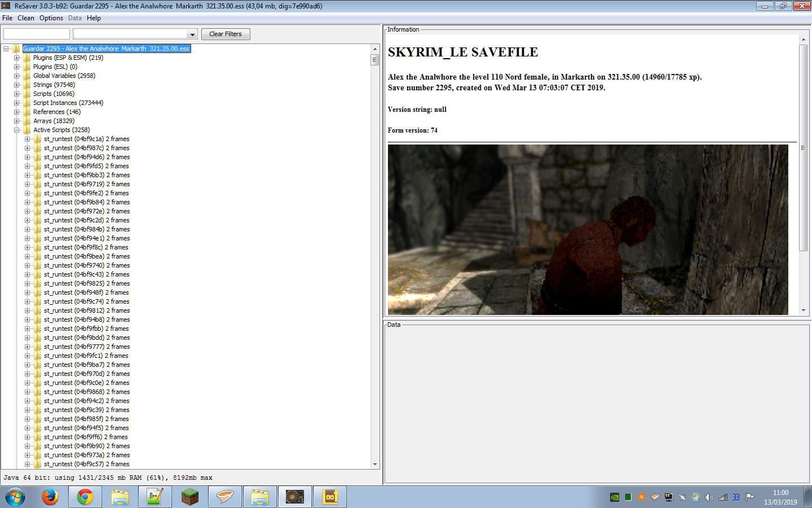Screen dimensions: 812x508
Task: Click the tree pane scrollbar thumb
Action: click(x=375, y=59)
